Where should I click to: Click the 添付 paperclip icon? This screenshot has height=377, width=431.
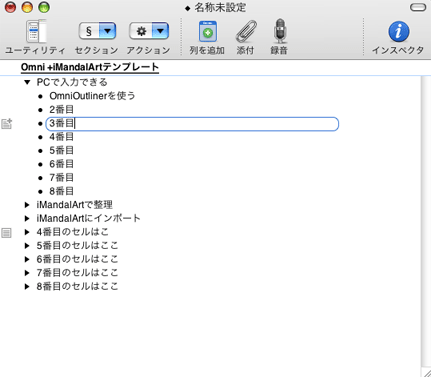(246, 31)
